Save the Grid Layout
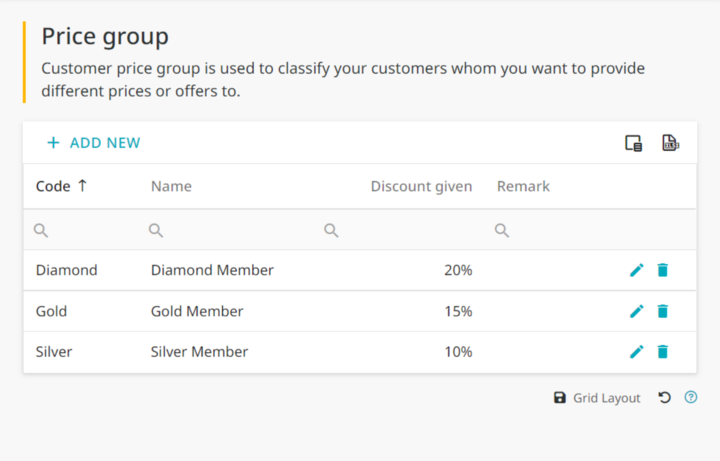Image resolution: width=720 pixels, height=461 pixels. [x=597, y=398]
